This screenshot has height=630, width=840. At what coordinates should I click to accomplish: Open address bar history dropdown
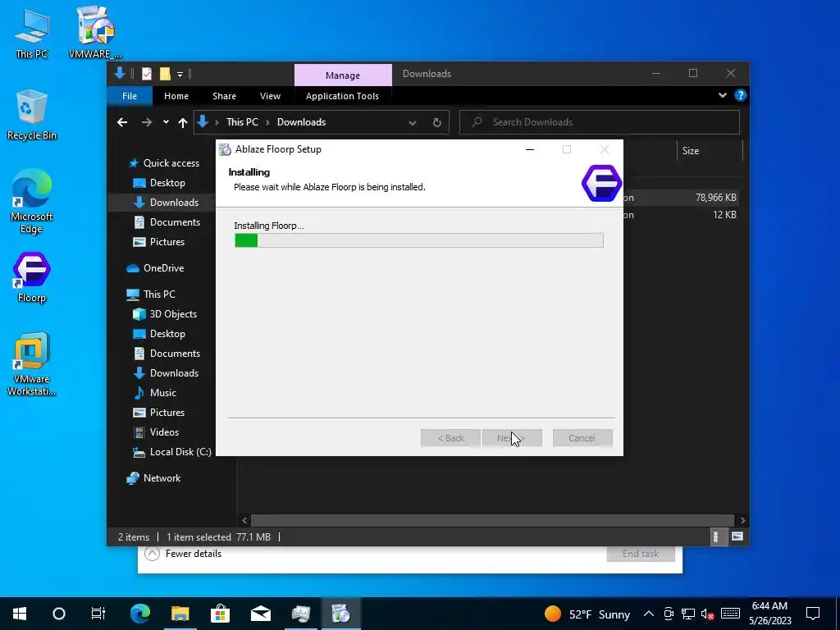[x=412, y=123]
